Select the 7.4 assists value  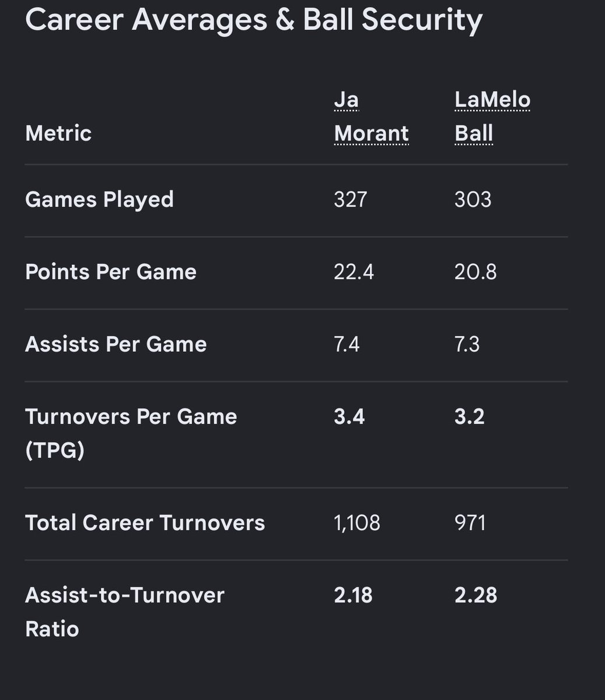347,344
